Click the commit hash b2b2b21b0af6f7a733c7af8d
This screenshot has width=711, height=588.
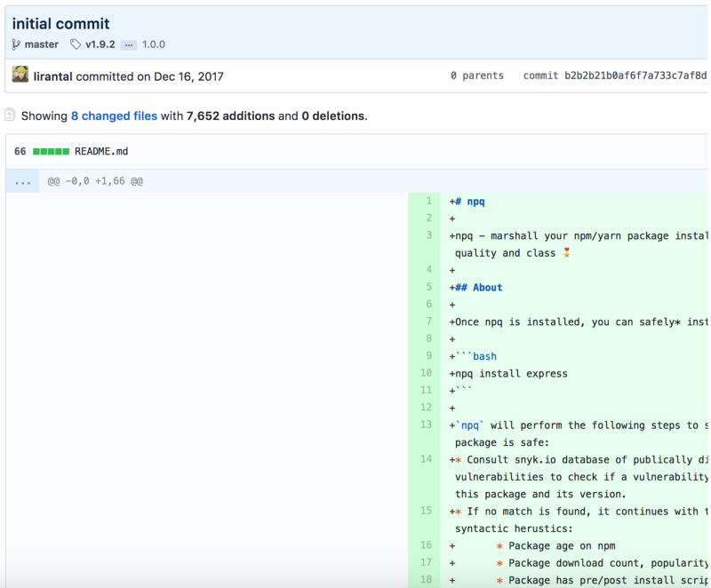[635, 76]
